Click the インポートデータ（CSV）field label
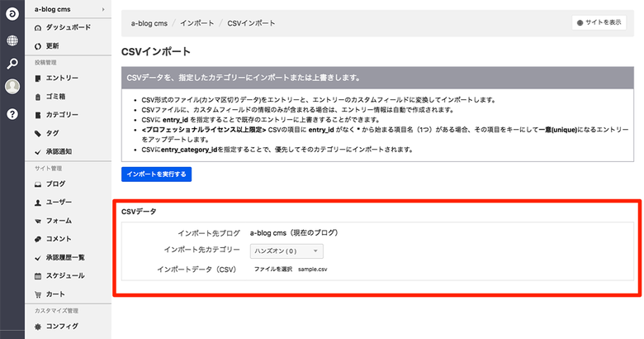This screenshot has height=339, width=644. coord(198,270)
